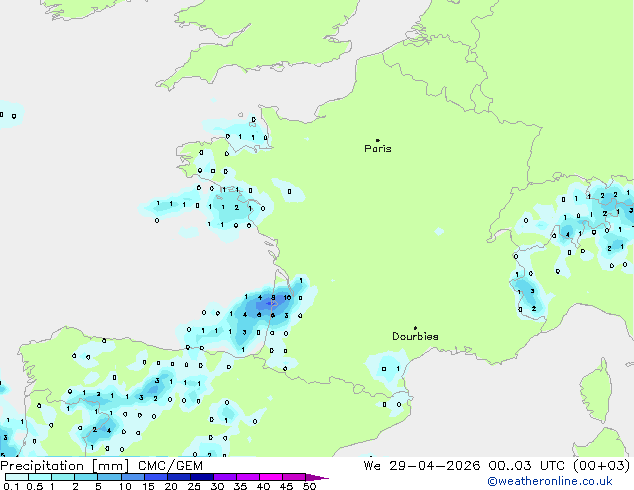634x490 pixels.
Task: Click the '50' legend scale label
Action: 309,486
